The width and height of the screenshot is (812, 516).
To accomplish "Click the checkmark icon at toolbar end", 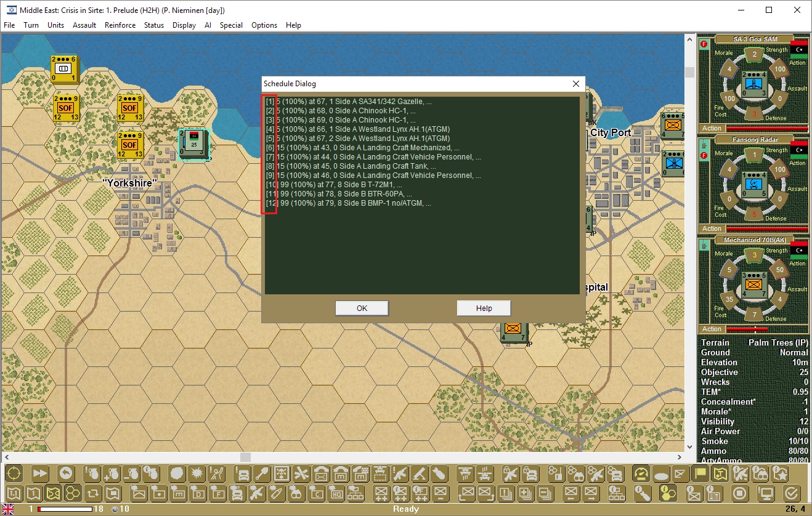I will pyautogui.click(x=792, y=493).
